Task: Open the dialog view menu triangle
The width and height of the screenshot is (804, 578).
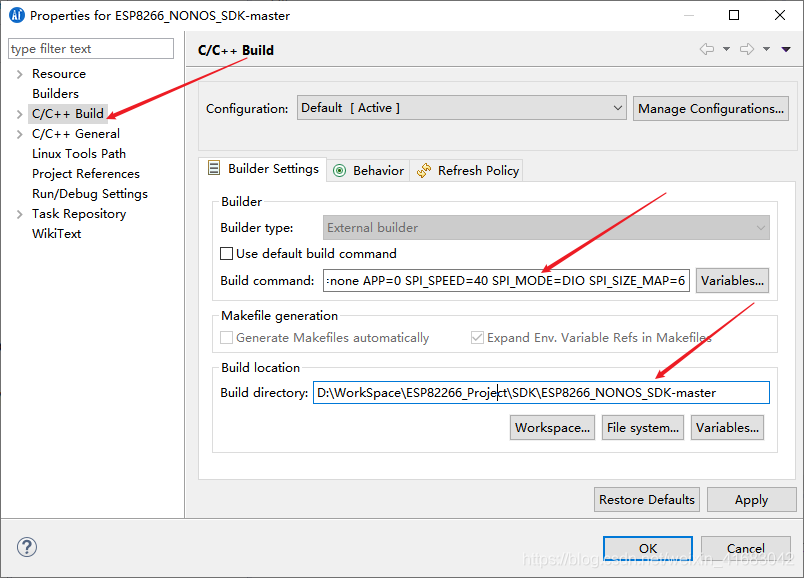Action: 786,49
